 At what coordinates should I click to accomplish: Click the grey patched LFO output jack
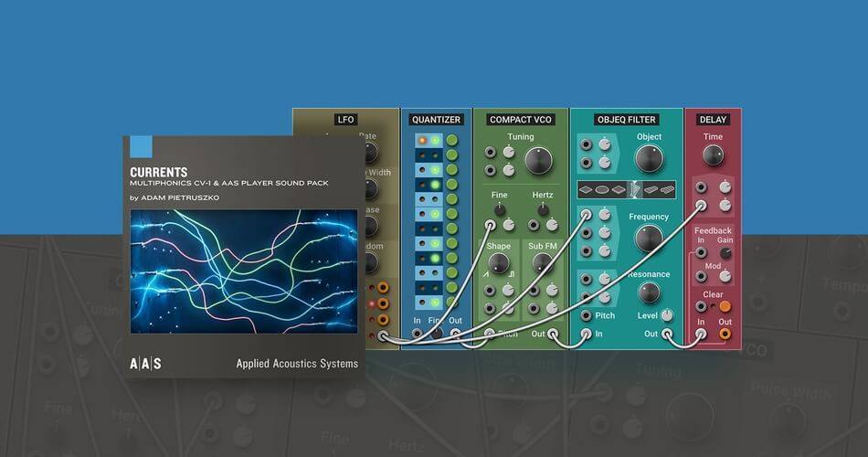(x=383, y=335)
